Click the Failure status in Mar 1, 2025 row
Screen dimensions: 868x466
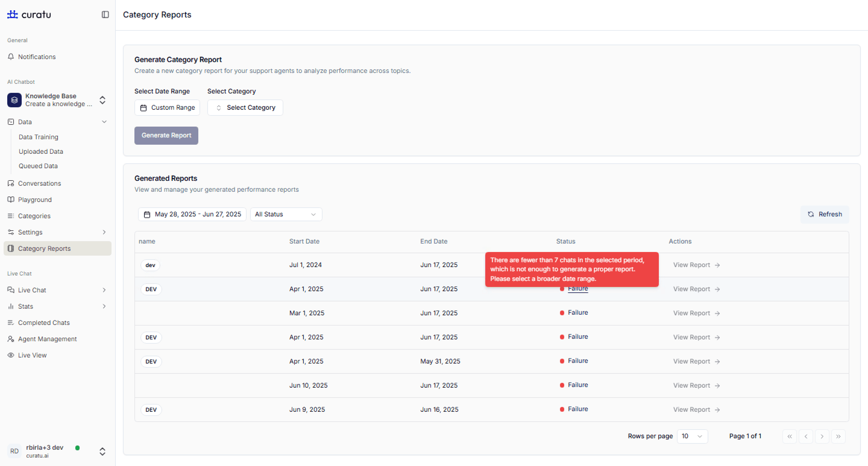point(574,313)
